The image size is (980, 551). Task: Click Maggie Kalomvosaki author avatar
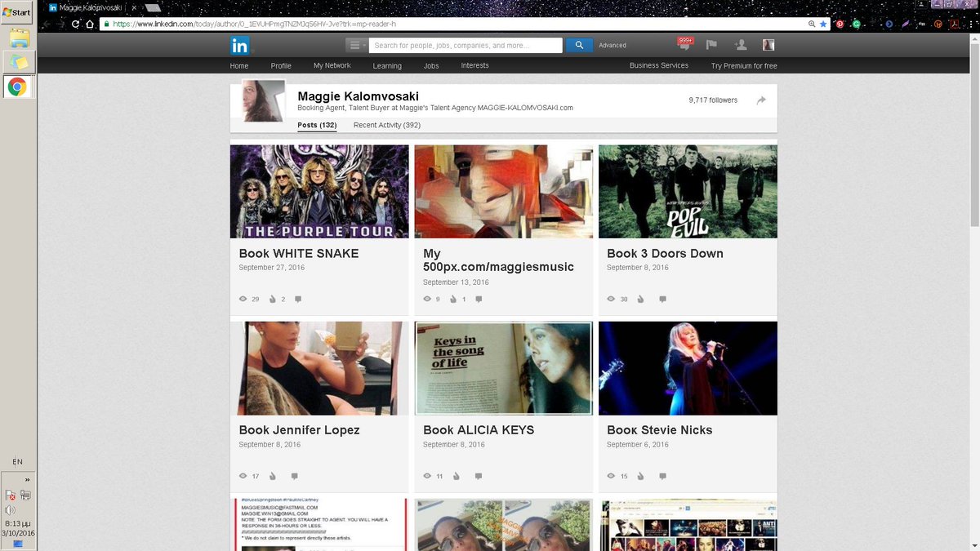coord(264,100)
